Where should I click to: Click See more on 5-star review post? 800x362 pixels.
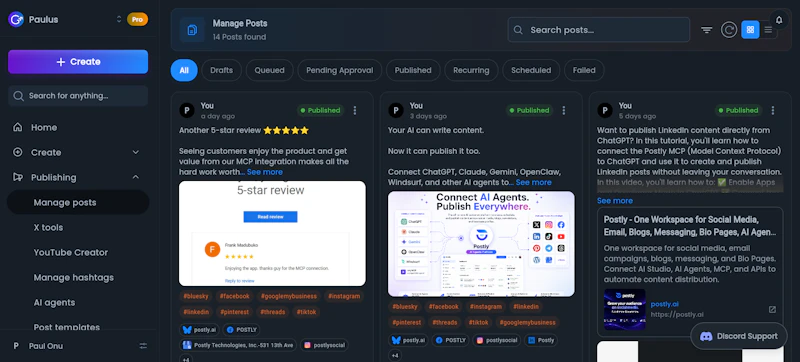pyautogui.click(x=265, y=172)
